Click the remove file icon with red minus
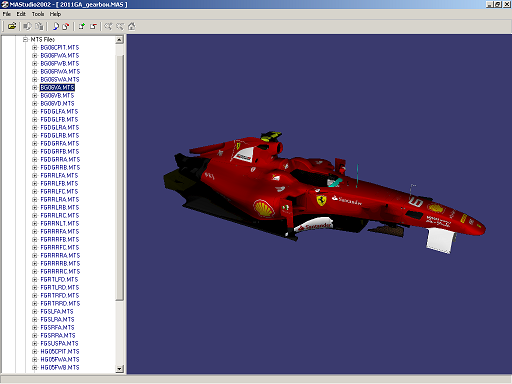Viewport: 512px width, 384px height. tap(93, 26)
